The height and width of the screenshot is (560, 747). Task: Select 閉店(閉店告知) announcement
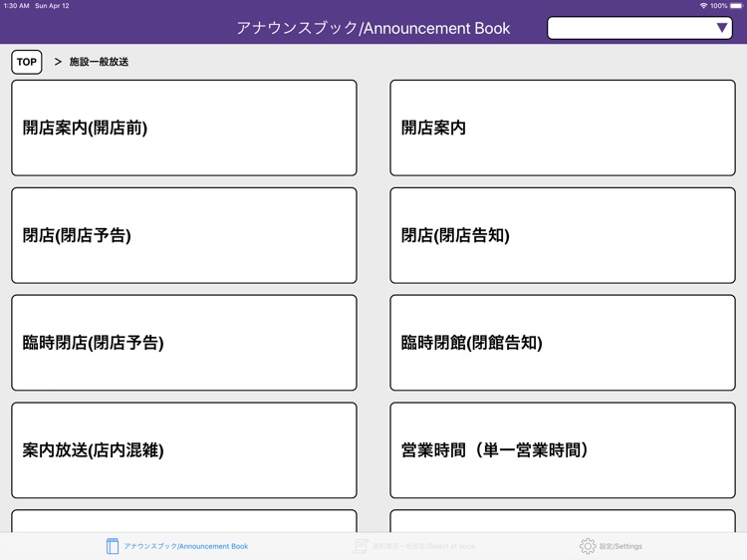click(563, 235)
